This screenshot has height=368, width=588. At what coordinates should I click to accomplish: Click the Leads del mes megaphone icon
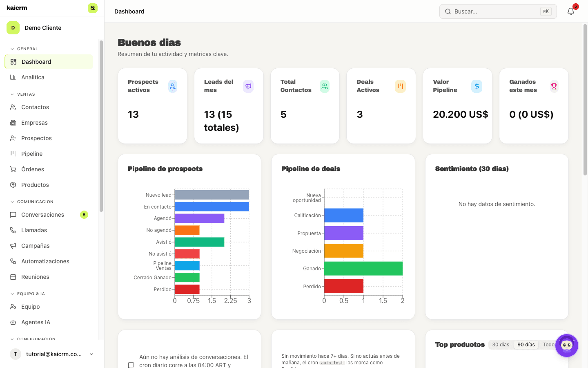coord(248,86)
